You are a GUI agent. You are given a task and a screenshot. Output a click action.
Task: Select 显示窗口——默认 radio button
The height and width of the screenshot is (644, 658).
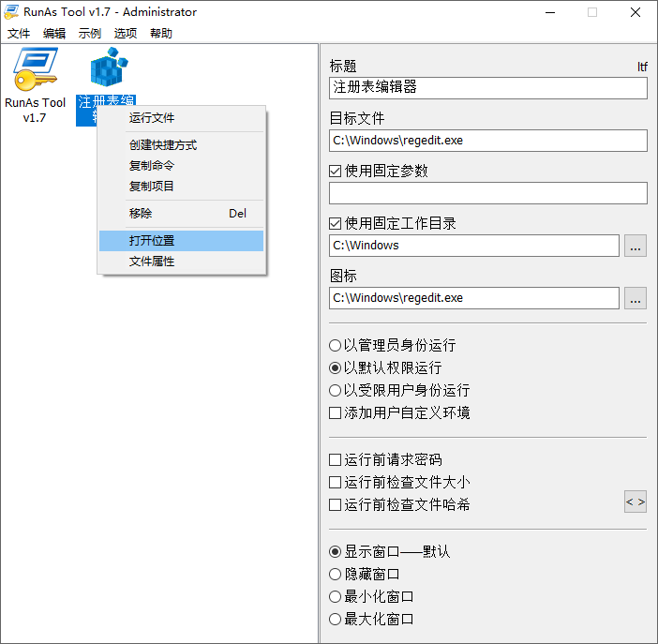point(335,551)
